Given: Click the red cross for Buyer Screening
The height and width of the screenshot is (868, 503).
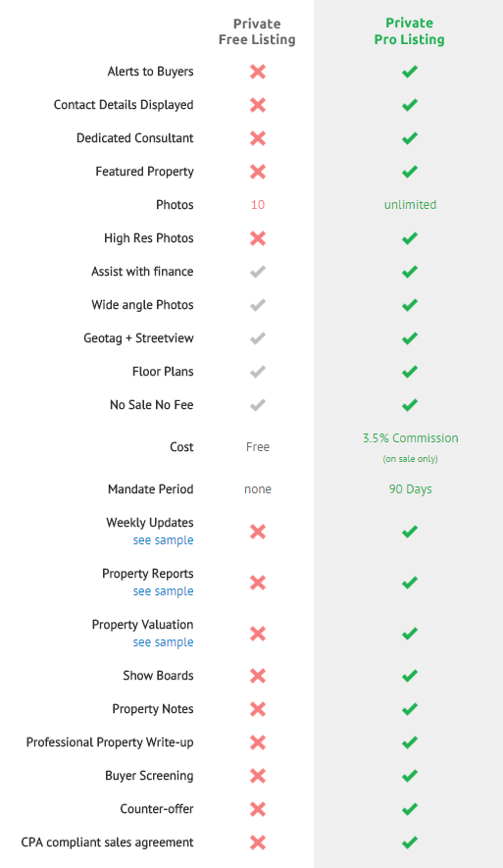Looking at the screenshot, I should 258,776.
